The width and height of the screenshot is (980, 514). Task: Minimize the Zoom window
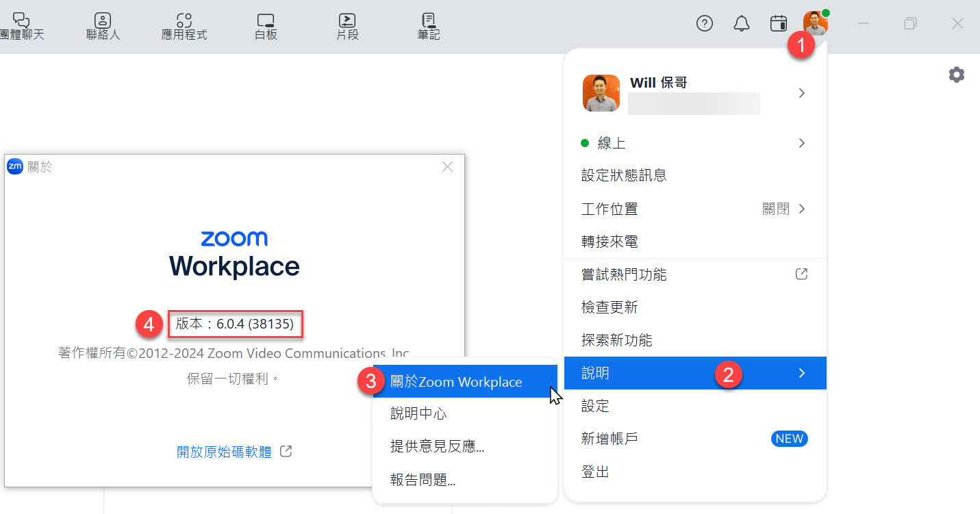[x=864, y=23]
